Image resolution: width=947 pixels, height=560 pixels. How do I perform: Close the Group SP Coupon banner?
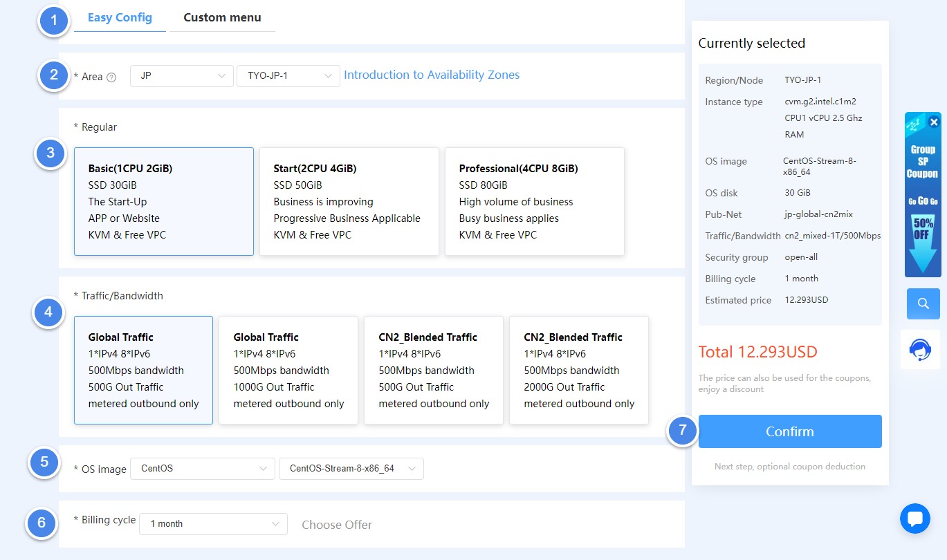934,122
